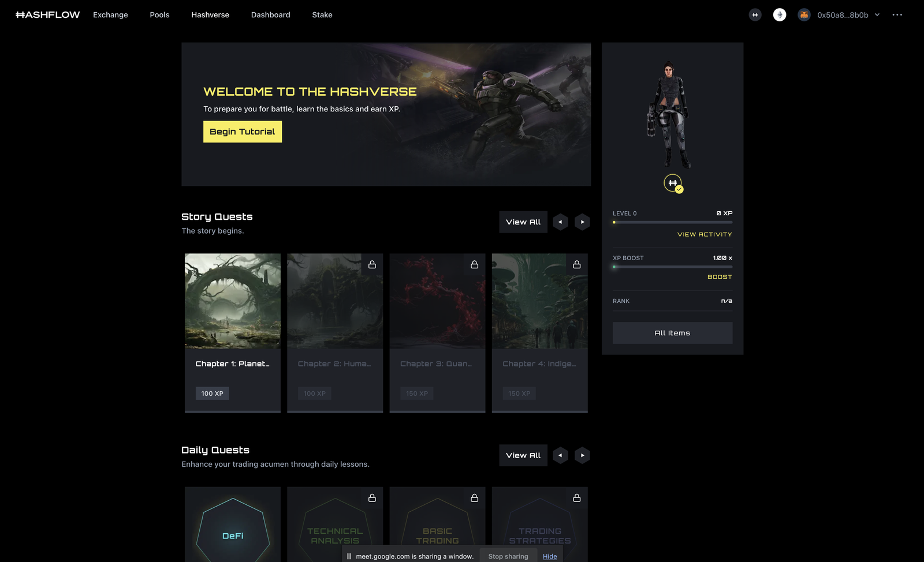The width and height of the screenshot is (924, 562).
Task: Go to next Daily Quests
Action: (582, 455)
